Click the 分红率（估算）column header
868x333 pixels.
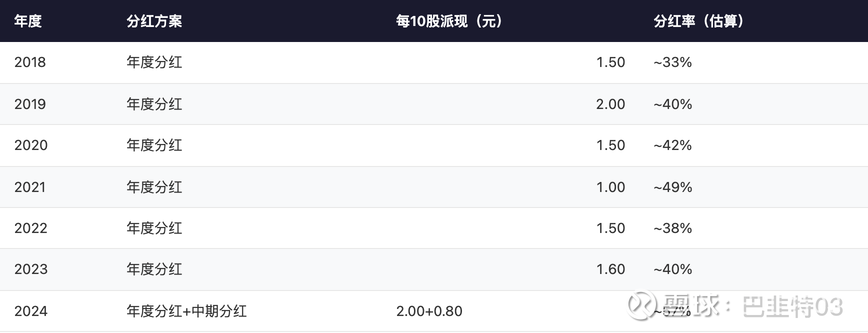[x=698, y=21]
